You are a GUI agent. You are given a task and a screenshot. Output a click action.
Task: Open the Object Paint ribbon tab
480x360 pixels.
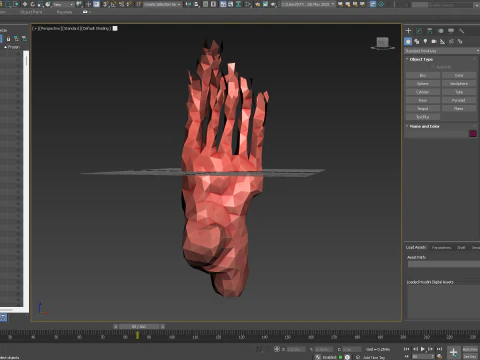click(x=31, y=12)
